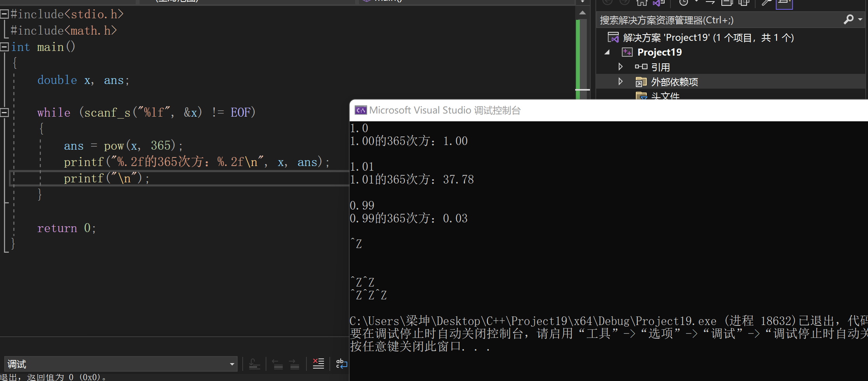This screenshot has width=868, height=381.
Task: Click the find message in code icon
Action: point(254,364)
